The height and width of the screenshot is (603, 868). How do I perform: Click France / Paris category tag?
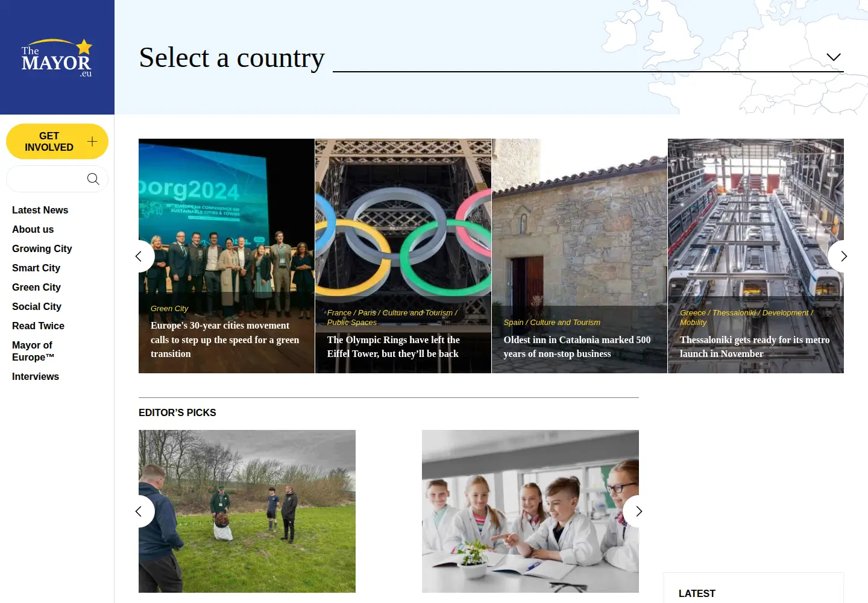click(392, 317)
